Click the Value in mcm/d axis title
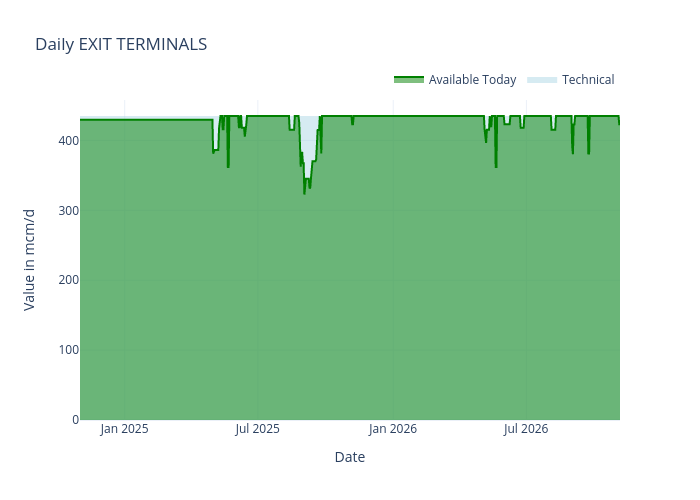The image size is (700, 500). click(x=29, y=260)
